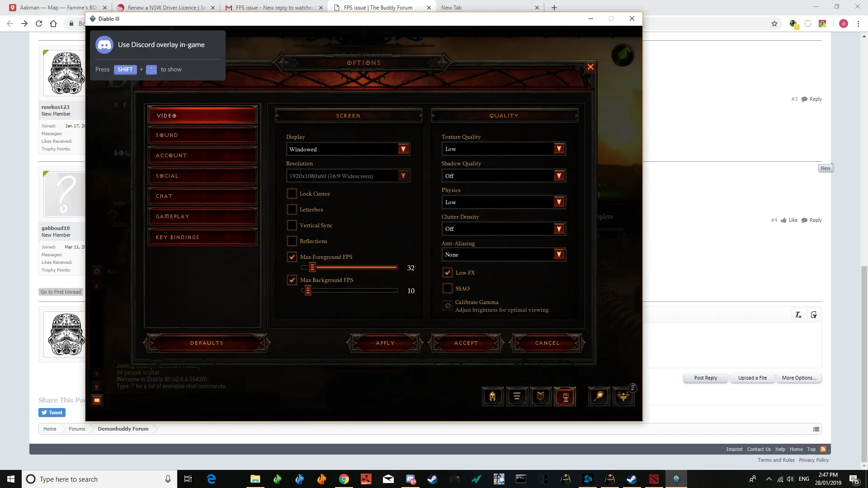Click the three-line menu icon in Diablo's bottom bar
This screenshot has height=488, width=868.
pyautogui.click(x=517, y=396)
